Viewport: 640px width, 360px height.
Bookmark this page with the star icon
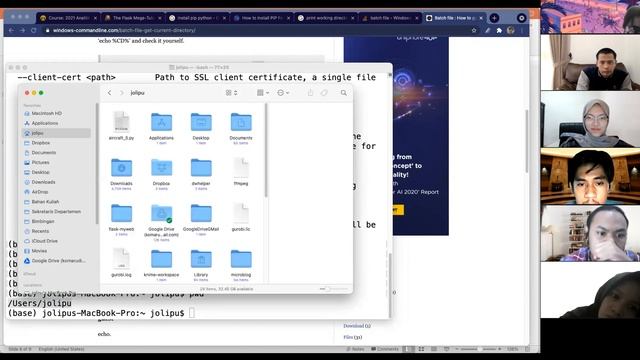click(x=474, y=30)
